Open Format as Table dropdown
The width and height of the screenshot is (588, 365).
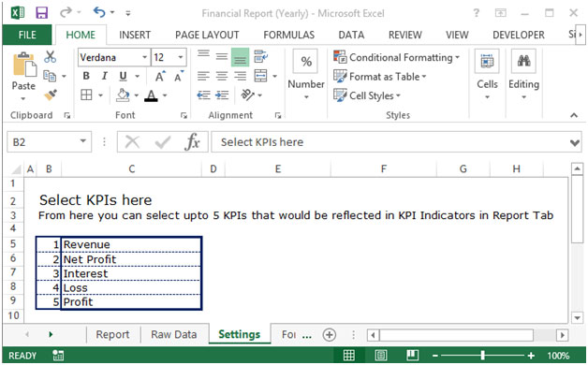(x=380, y=77)
